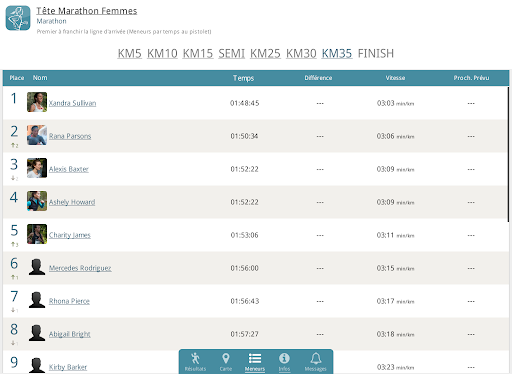Click the up-arrow rank change under place 6
The height and width of the screenshot is (374, 512).
coord(14,277)
